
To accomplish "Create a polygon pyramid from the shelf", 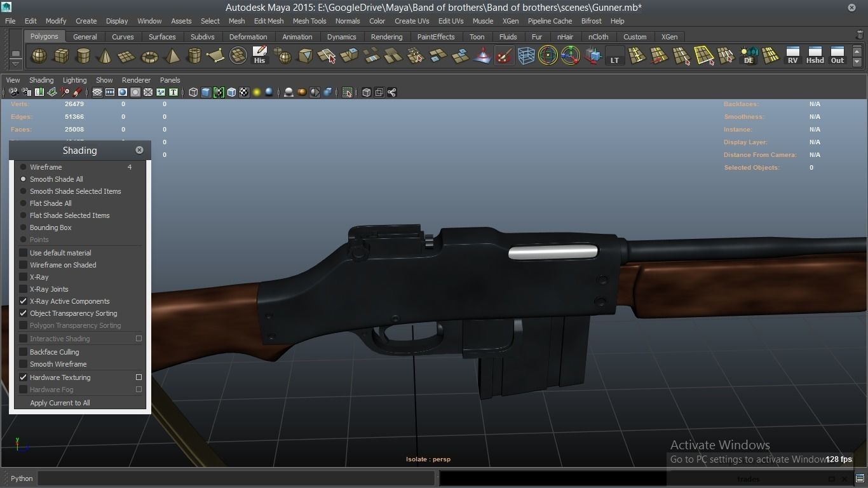I will point(172,56).
